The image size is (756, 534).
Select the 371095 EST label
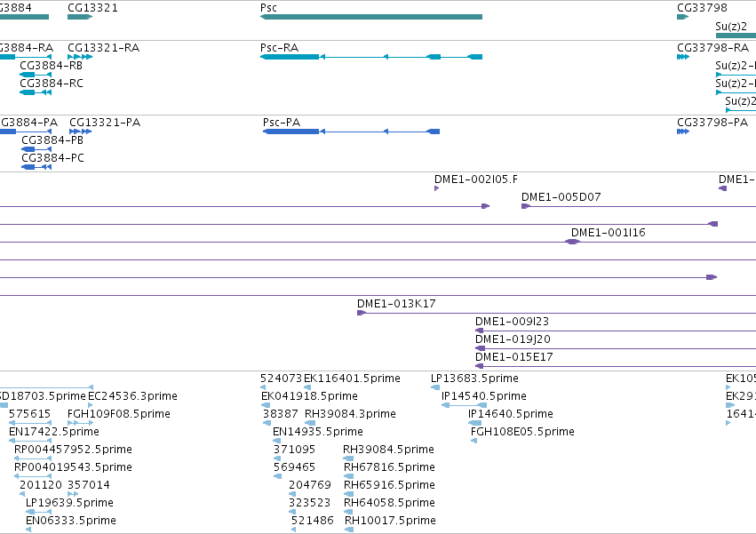point(294,450)
